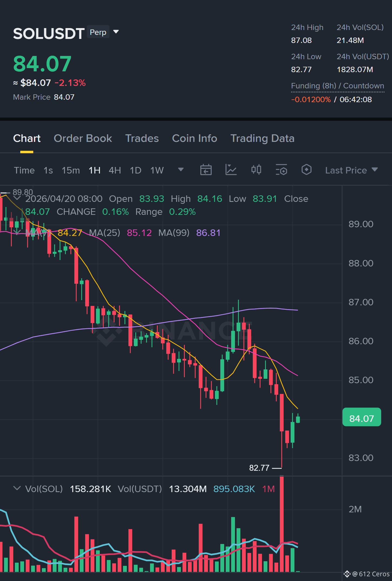
Task: Click the green 84.07 price marker
Action: coord(361,418)
